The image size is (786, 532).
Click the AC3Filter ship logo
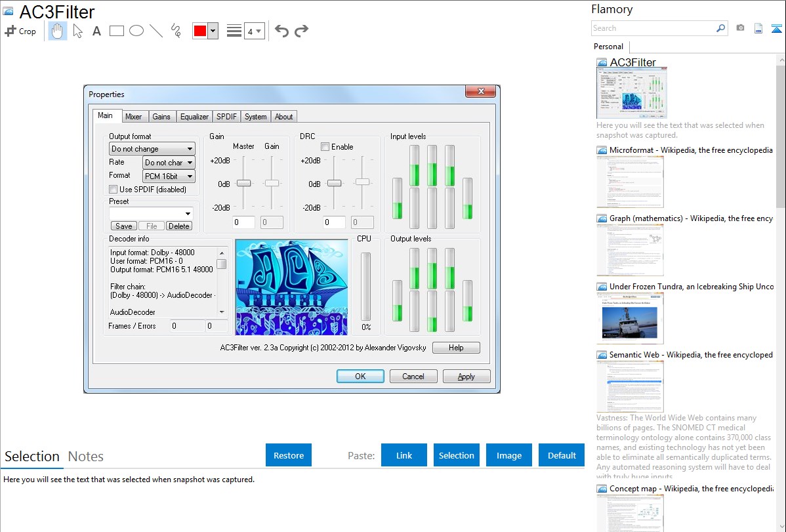click(292, 287)
